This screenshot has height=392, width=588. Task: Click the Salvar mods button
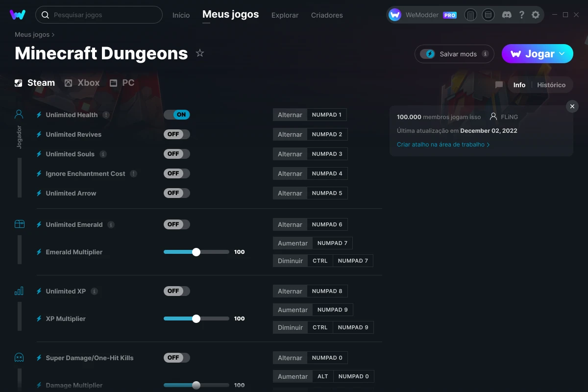(453, 54)
